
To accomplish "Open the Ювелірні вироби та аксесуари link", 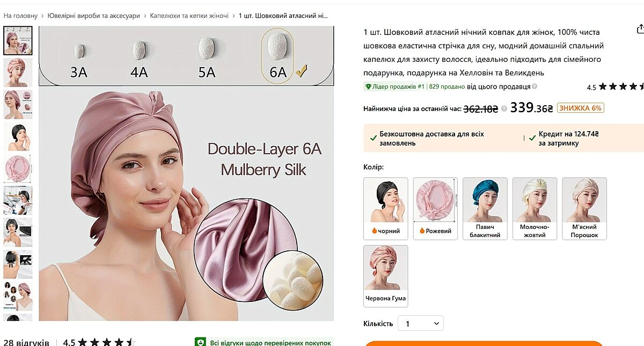I will (94, 16).
